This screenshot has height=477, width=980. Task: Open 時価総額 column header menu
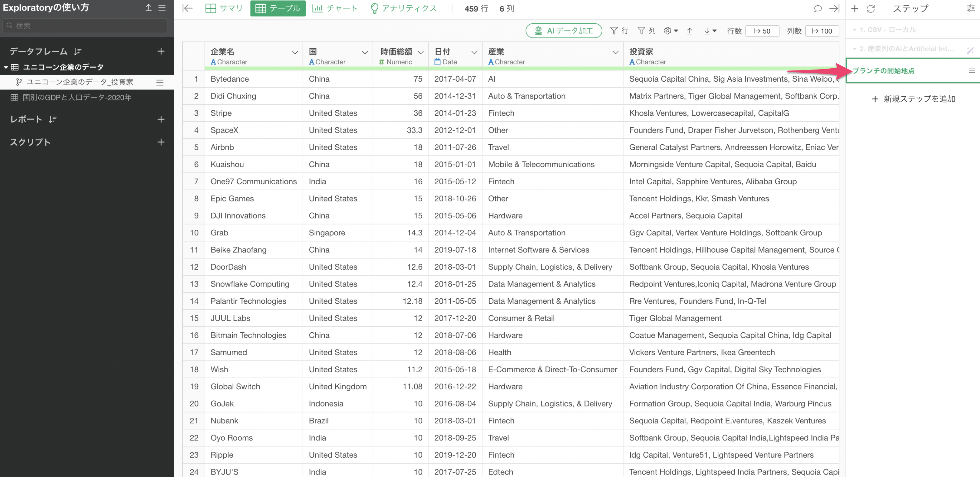coord(421,52)
